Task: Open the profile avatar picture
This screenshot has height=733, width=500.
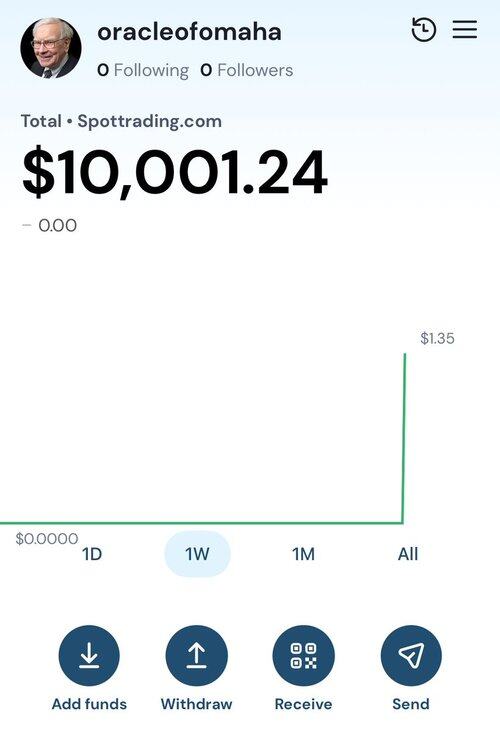Action: tap(51, 48)
